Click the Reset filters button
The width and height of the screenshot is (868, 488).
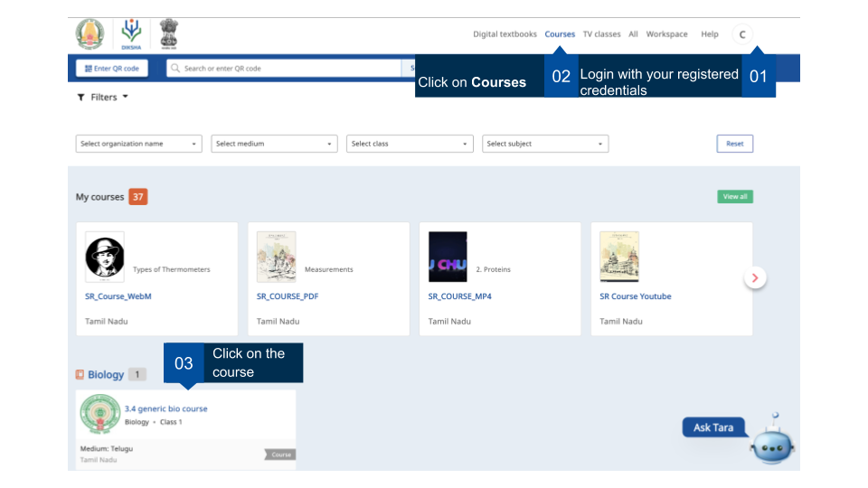(x=734, y=144)
